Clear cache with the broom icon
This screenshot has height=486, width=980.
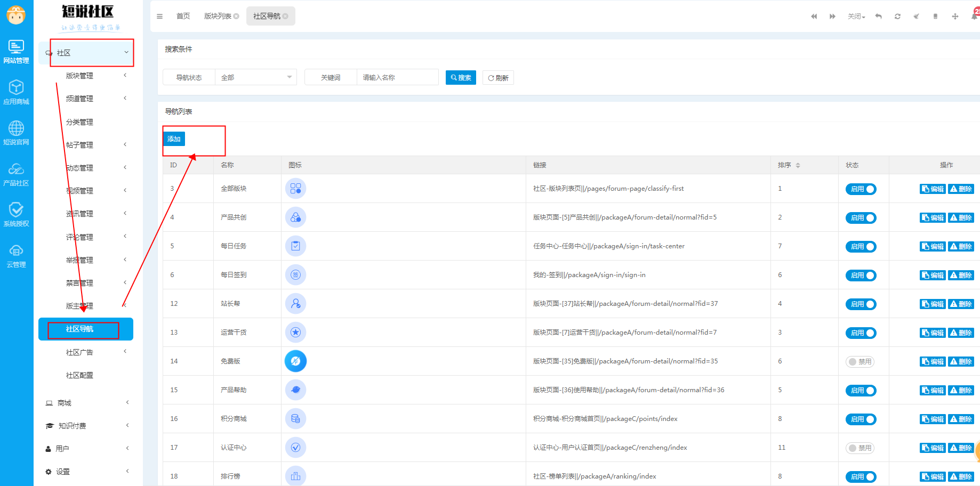917,17
